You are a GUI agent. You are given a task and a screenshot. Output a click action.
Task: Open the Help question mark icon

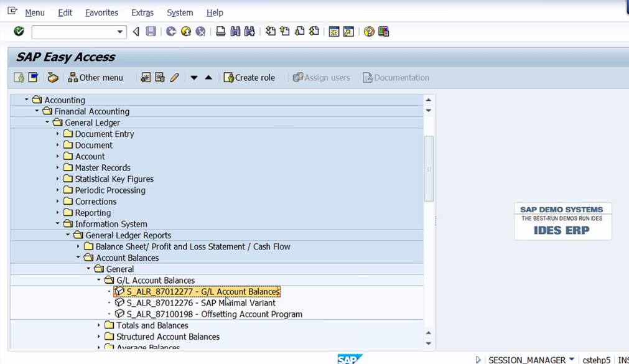tap(369, 31)
